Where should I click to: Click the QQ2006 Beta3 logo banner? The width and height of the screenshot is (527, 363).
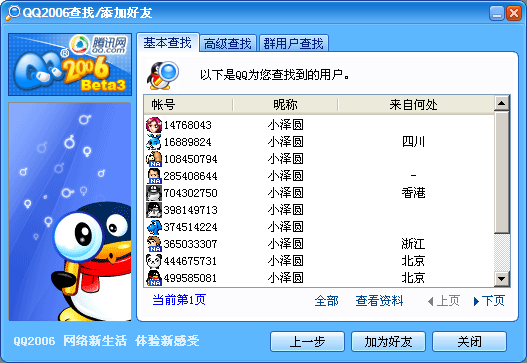[x=70, y=65]
